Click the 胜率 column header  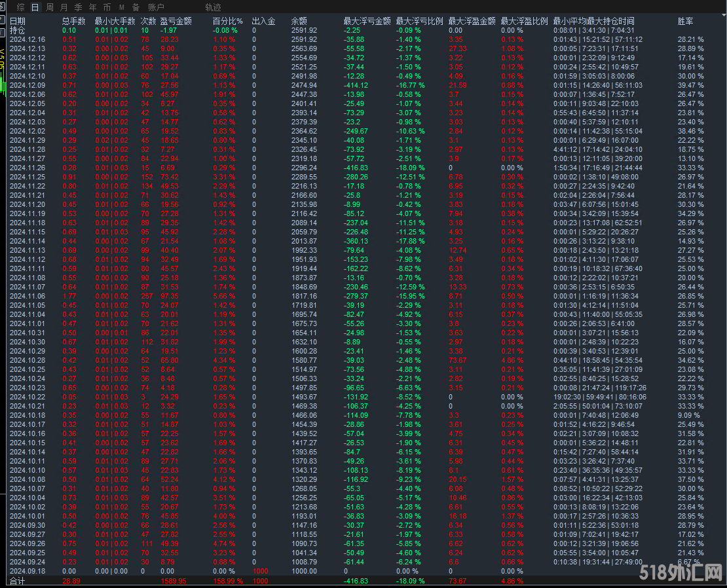(x=685, y=21)
